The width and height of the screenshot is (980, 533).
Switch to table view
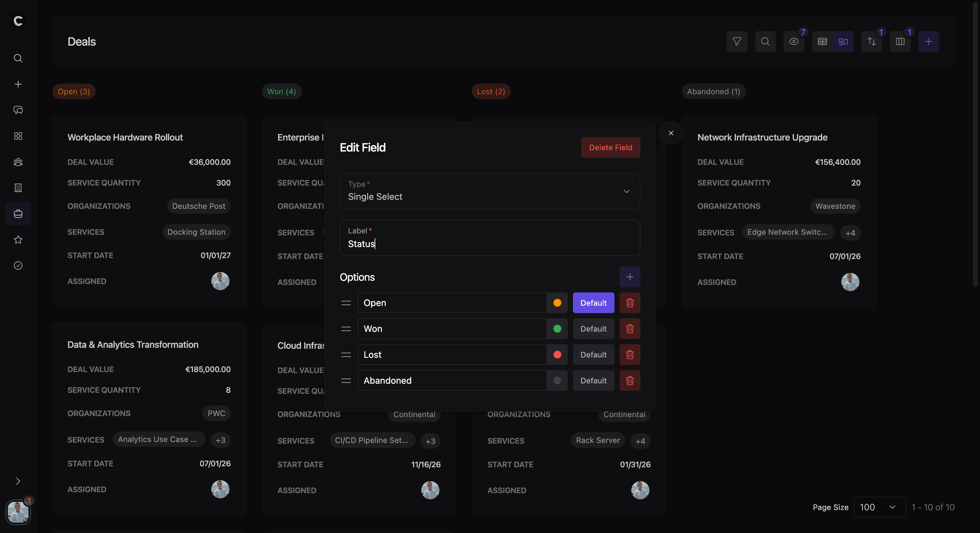822,41
